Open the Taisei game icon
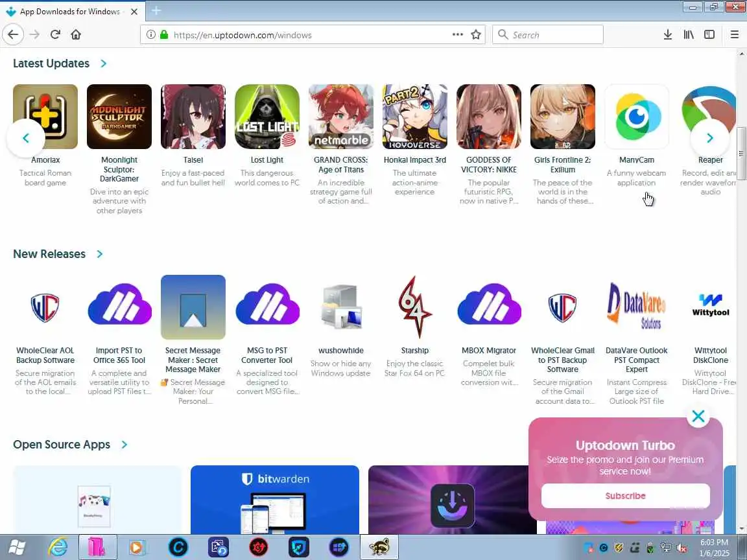The image size is (747, 560). point(193,117)
